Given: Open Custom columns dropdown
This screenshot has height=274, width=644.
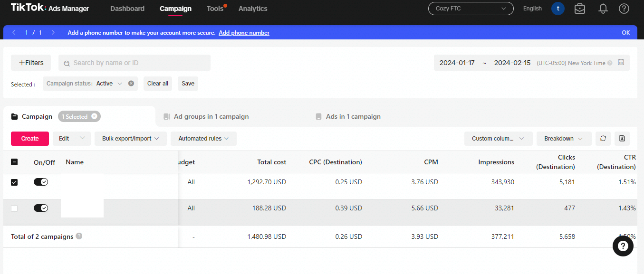Looking at the screenshot, I should click(498, 139).
